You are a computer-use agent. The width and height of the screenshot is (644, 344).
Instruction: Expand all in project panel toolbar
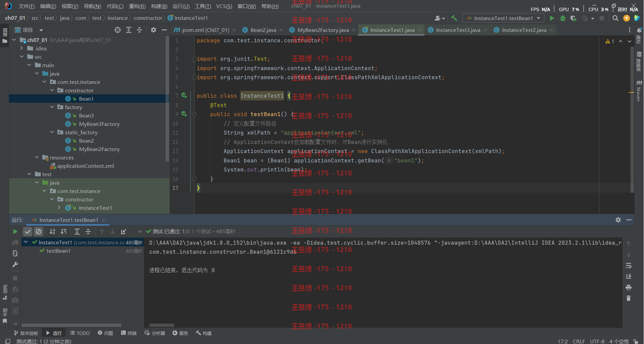(x=129, y=30)
